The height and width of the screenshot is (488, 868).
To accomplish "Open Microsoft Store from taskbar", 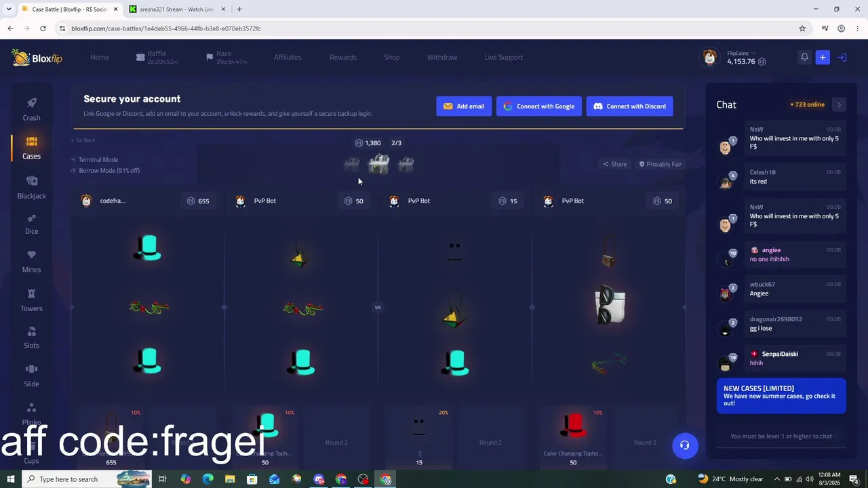I will [252, 479].
